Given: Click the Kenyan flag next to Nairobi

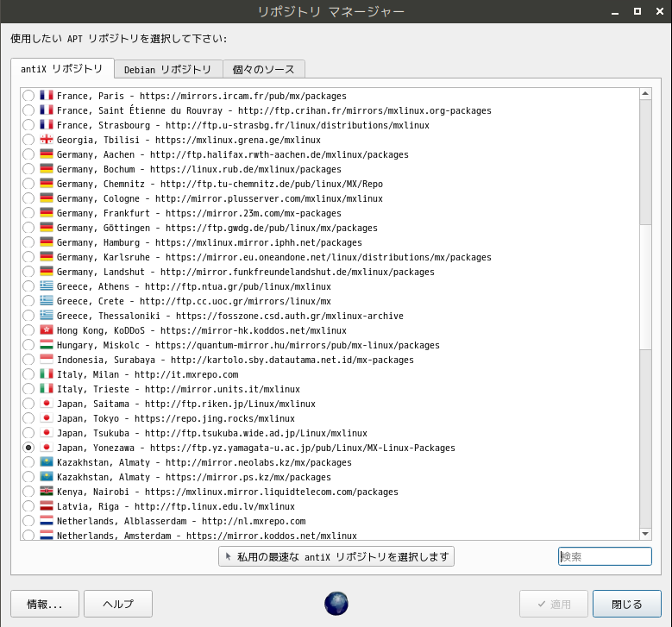Looking at the screenshot, I should [47, 491].
